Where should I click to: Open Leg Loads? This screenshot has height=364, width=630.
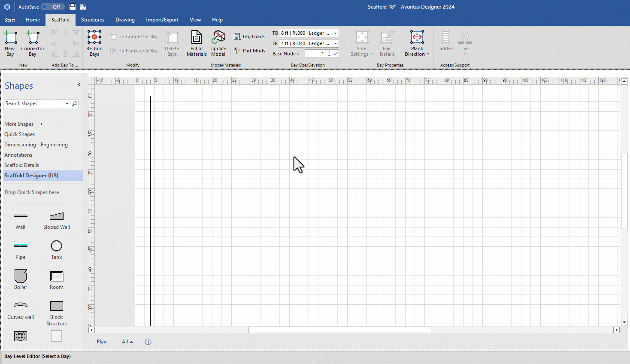tap(249, 37)
